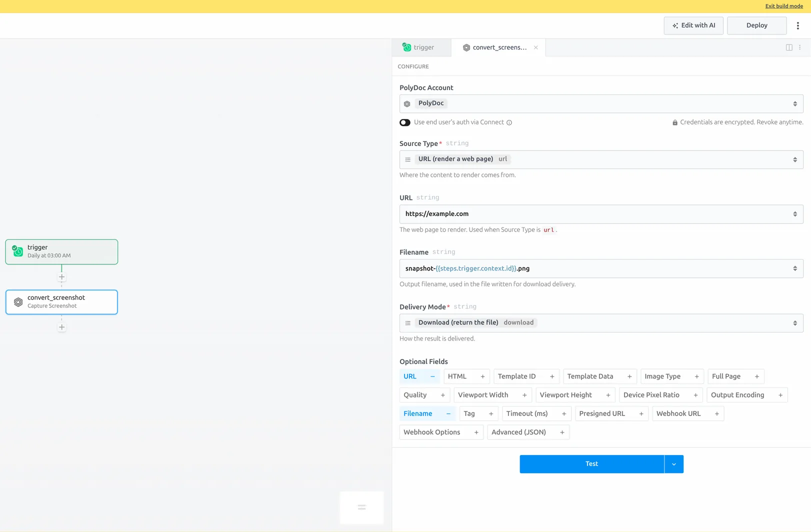The width and height of the screenshot is (811, 532).
Task: Open the config panel's kebab menu
Action: (800, 47)
